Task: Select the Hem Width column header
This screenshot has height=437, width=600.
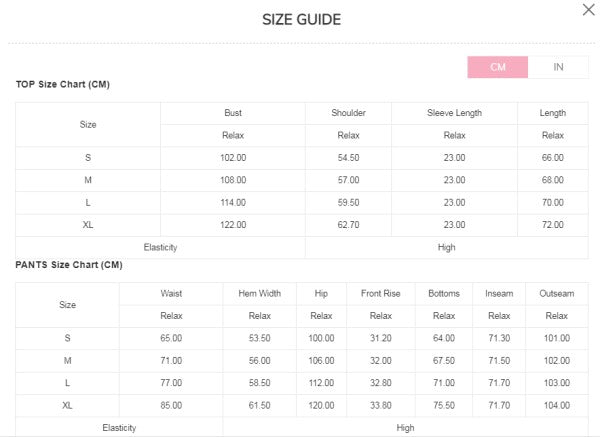Action: [x=260, y=294]
